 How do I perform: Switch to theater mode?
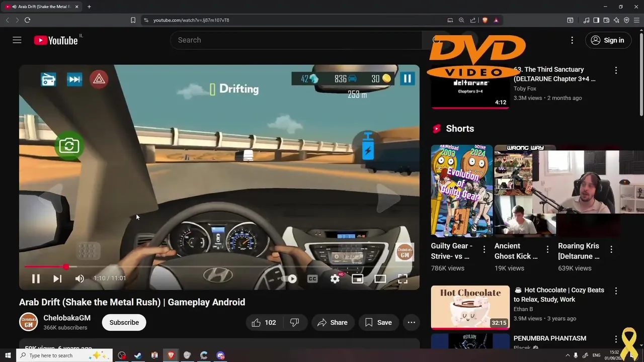[380, 279]
